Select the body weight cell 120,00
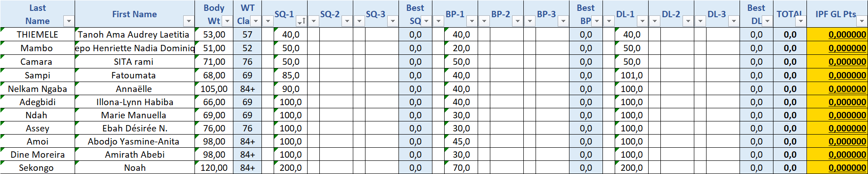The width and height of the screenshot is (868, 174). [214, 168]
